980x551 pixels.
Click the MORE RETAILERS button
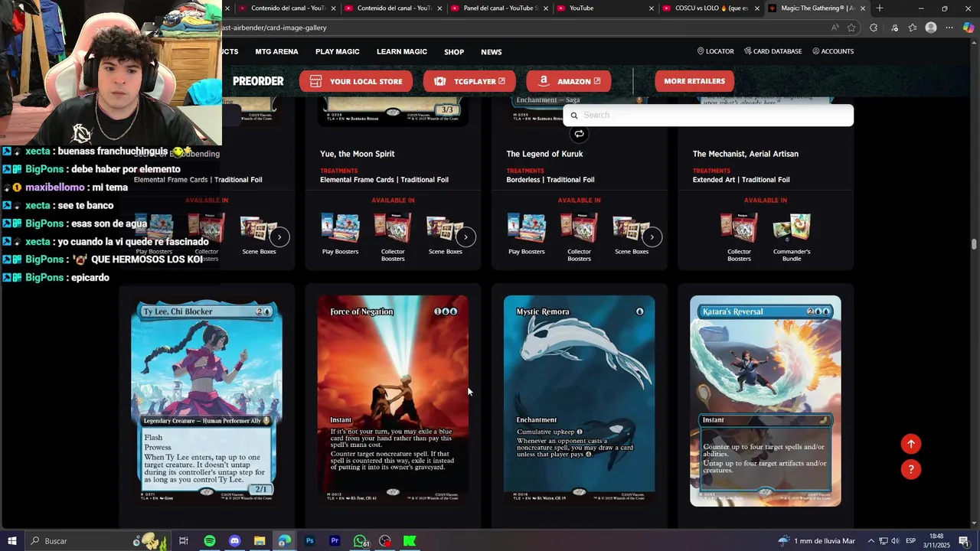click(694, 81)
